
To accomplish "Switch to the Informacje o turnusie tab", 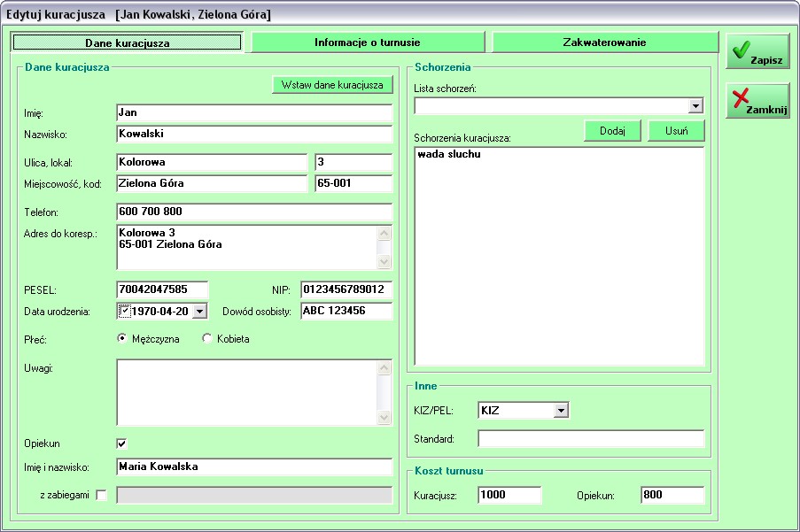I will 367,42.
